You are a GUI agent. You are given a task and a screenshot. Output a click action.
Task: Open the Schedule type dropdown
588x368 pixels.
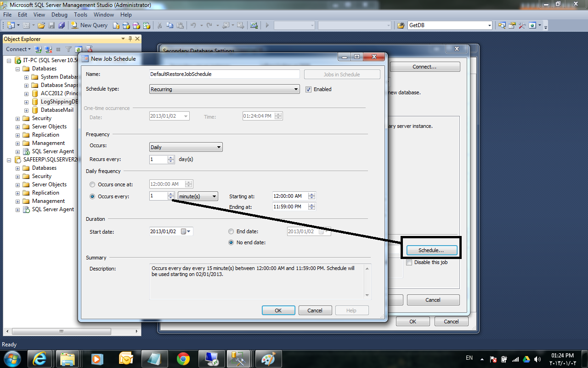(x=225, y=89)
